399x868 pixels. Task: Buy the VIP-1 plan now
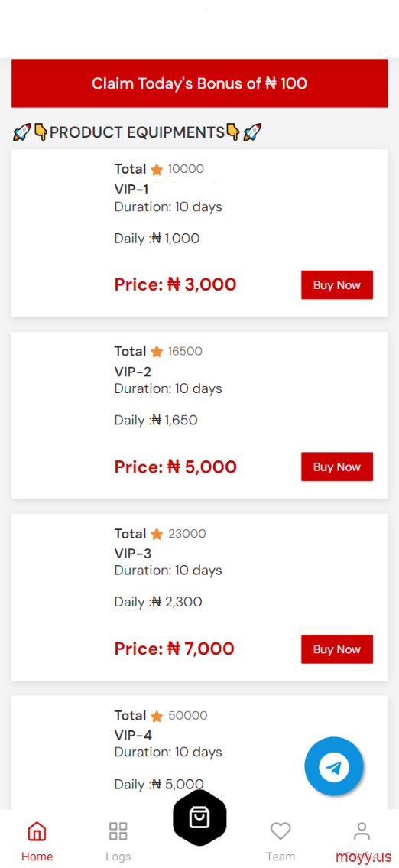point(337,285)
